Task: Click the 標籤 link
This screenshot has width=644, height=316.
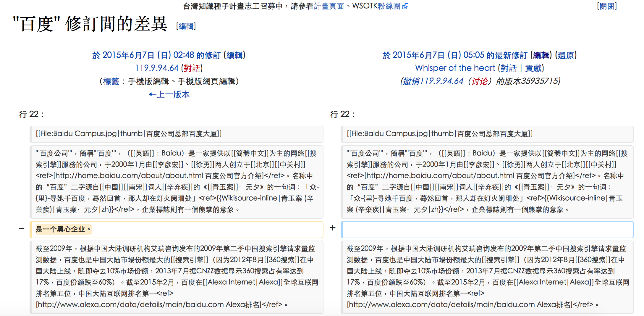Action: pos(111,81)
